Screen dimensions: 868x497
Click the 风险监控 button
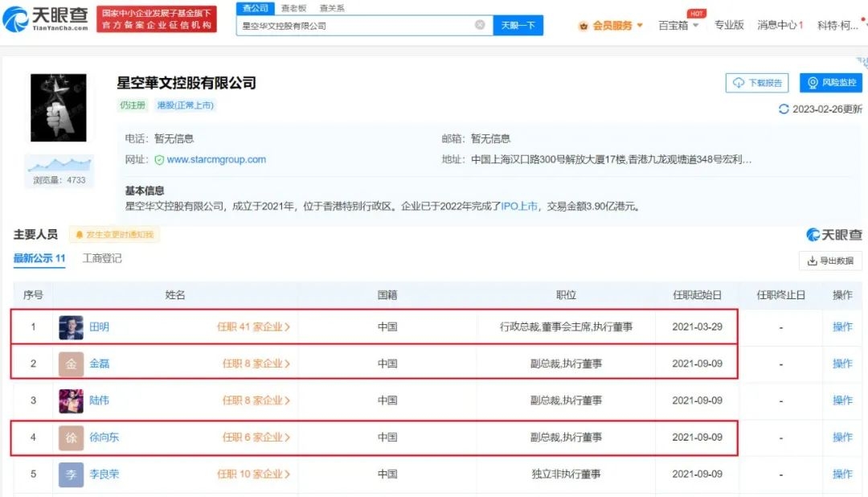click(831, 83)
